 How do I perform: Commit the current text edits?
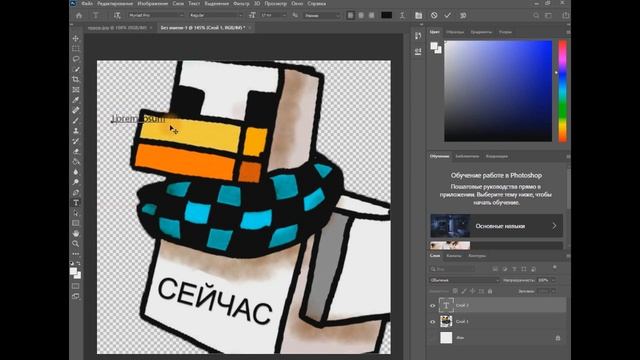coord(448,16)
